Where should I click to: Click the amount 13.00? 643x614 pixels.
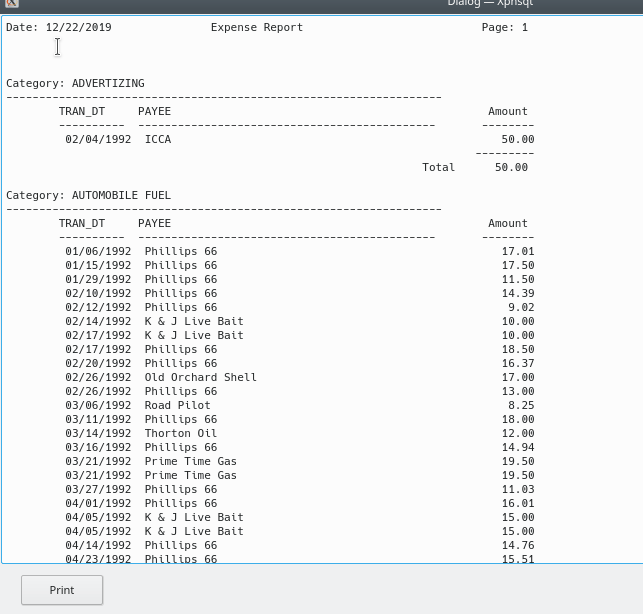click(518, 391)
